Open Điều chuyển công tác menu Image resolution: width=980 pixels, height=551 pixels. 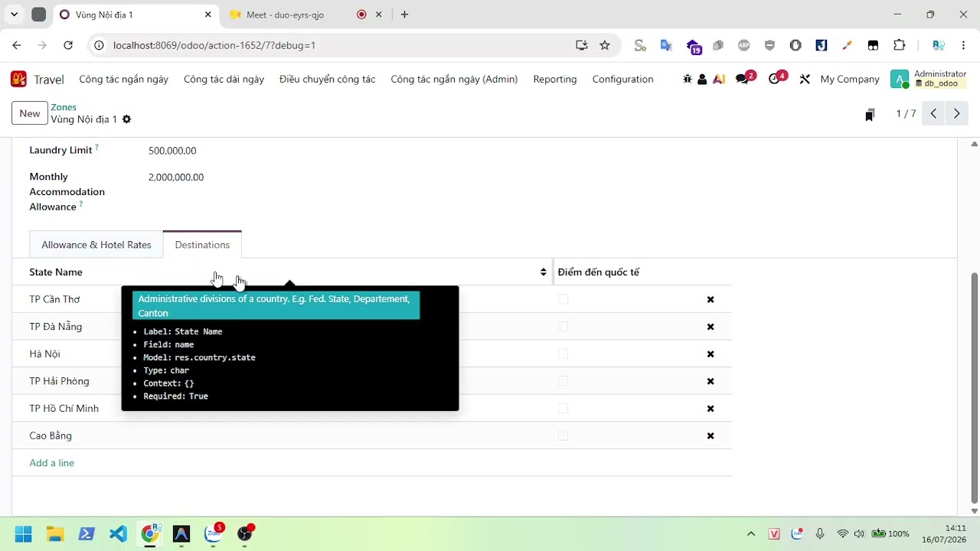click(328, 79)
